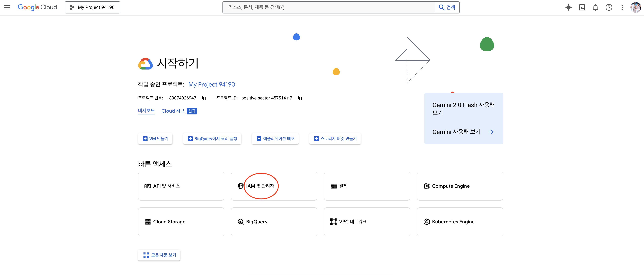644x275 pixels.
Task: Open the Cloud 허브 link
Action: (x=173, y=111)
